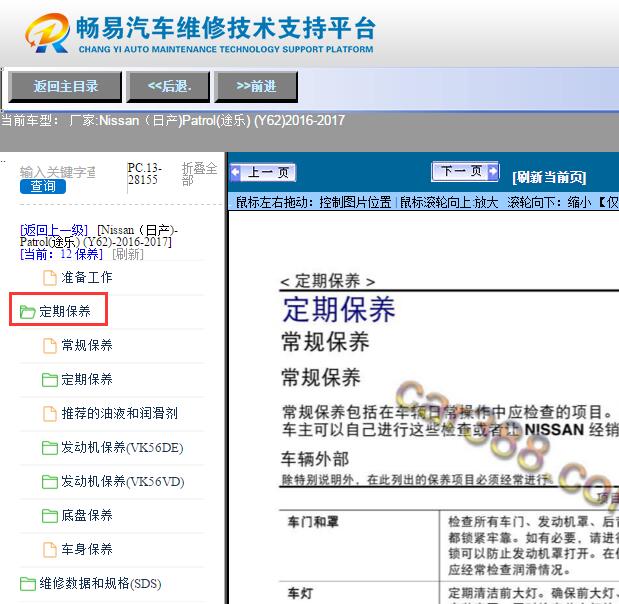The width and height of the screenshot is (619, 604).
Task: Click the 车辆外部 heading
Action: pyautogui.click(x=315, y=459)
